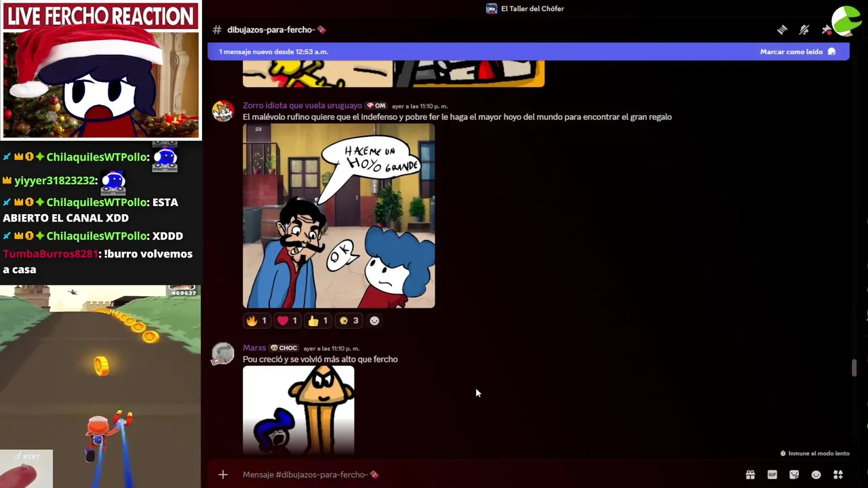Click the green parrot avatar at top right

847,20
